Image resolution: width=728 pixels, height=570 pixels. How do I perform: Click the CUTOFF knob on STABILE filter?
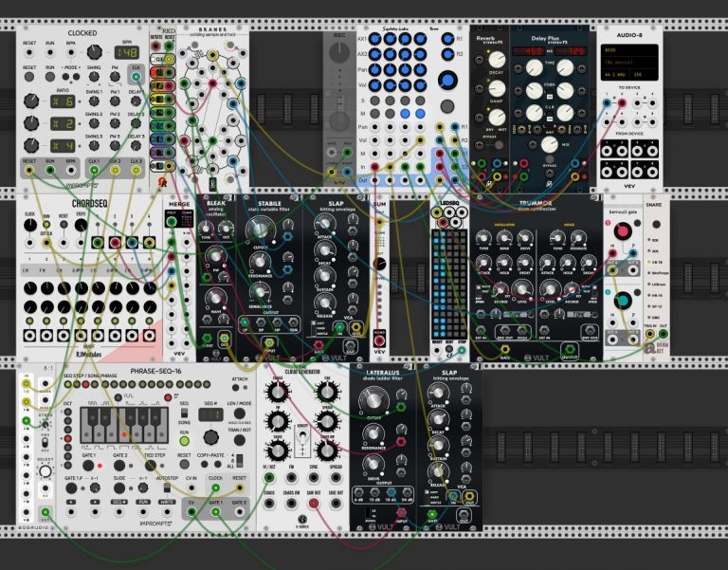tap(259, 229)
